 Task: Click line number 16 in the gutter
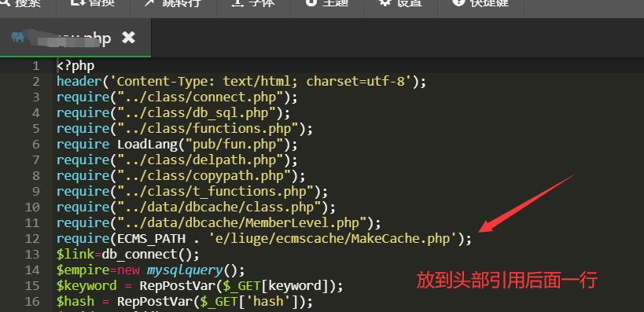pos(32,301)
